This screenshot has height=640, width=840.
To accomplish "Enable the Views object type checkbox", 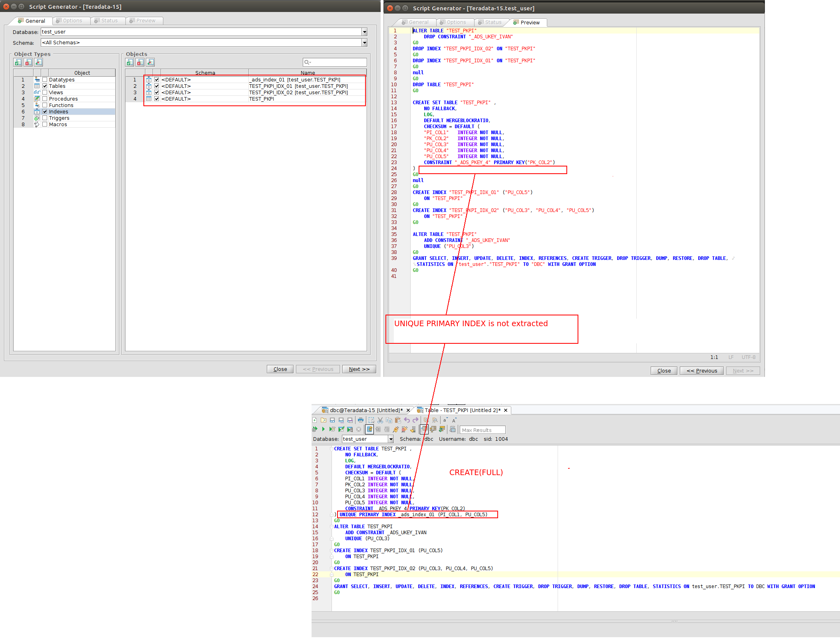I will pyautogui.click(x=45, y=92).
